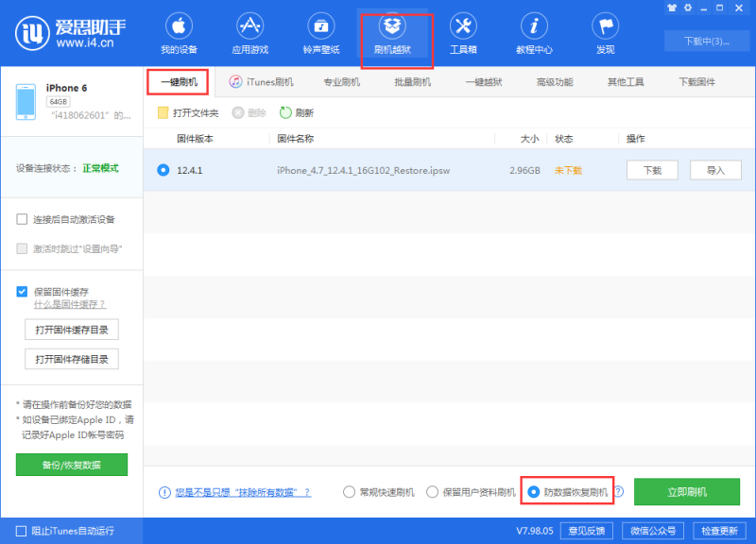This screenshot has height=544, width=756.
Task: Uncheck 保留固件缓存 checkbox
Action: (22, 292)
